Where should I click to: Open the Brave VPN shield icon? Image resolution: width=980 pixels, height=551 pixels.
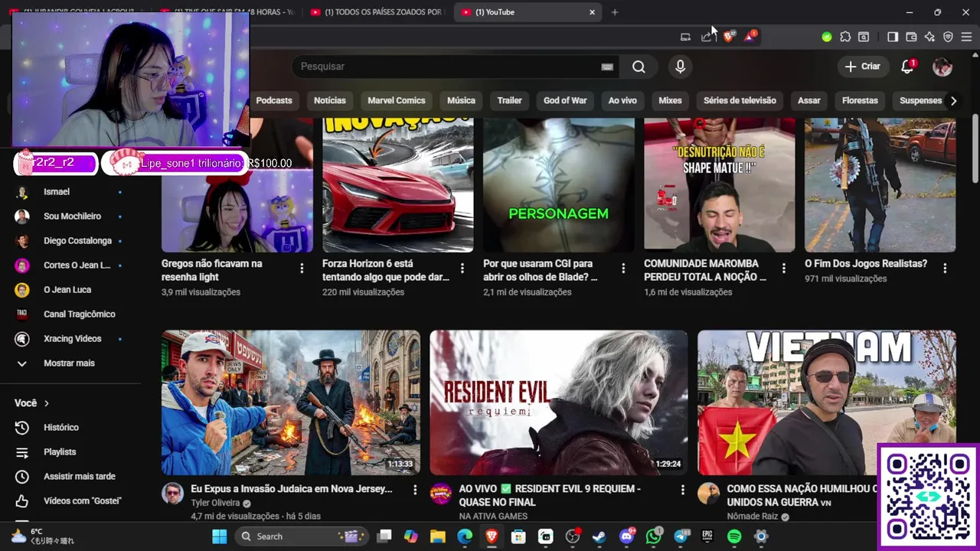click(948, 37)
